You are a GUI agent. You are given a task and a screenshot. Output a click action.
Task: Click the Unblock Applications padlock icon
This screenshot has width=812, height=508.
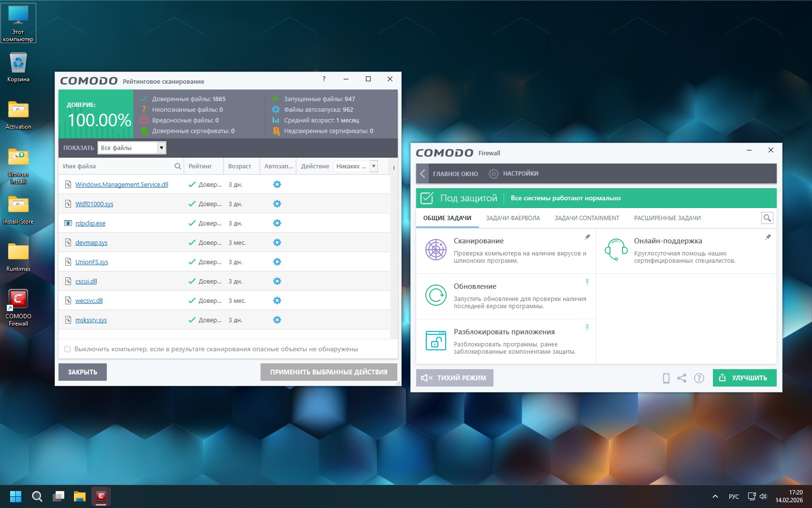[435, 341]
